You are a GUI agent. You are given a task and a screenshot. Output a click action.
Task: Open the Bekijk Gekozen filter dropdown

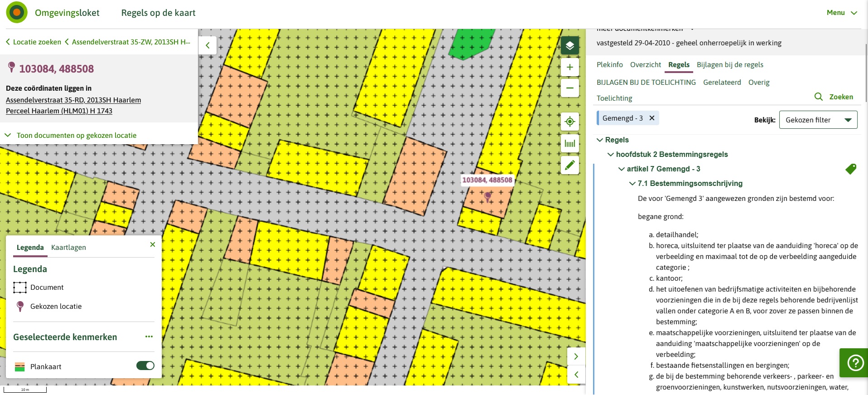click(818, 120)
